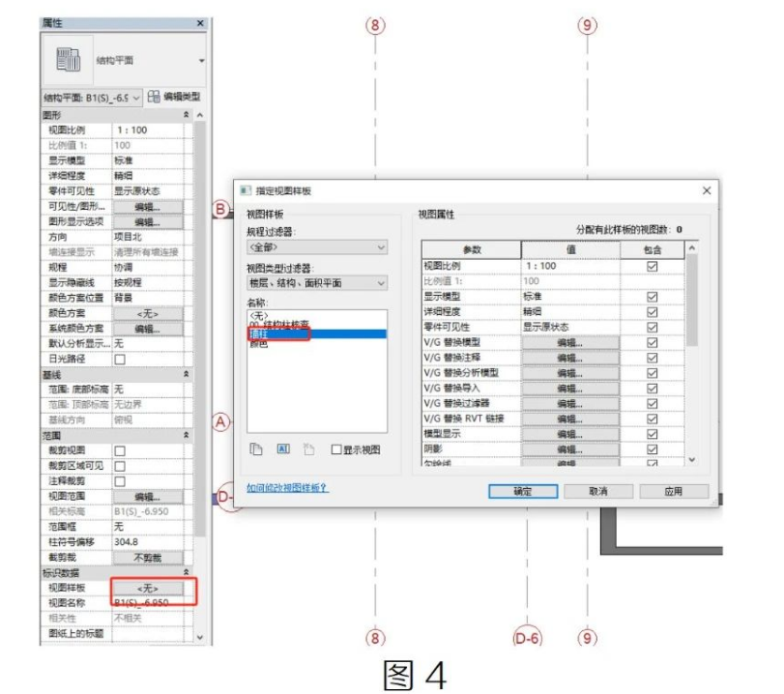Uncheck 包含 for V/G 替换注释 row
This screenshot has height=694, width=784.
click(x=652, y=358)
